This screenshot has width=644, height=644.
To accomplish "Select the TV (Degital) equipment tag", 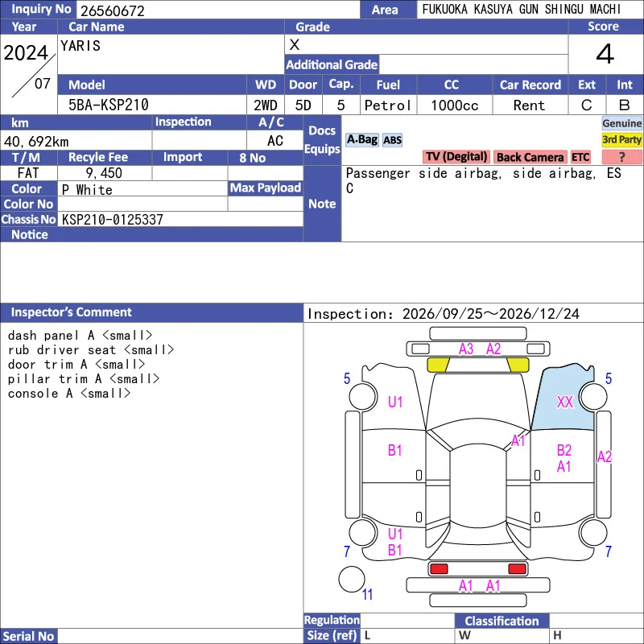I will pyautogui.click(x=456, y=157).
